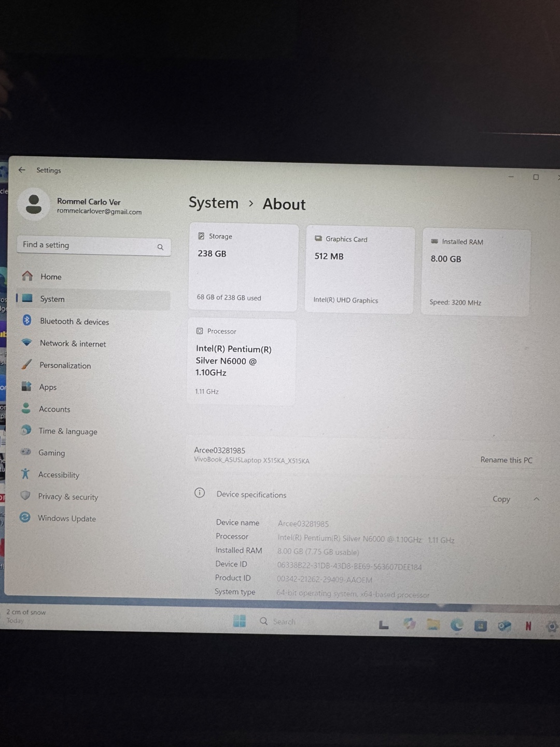Copy the device specifications
This screenshot has width=560, height=747.
click(501, 499)
